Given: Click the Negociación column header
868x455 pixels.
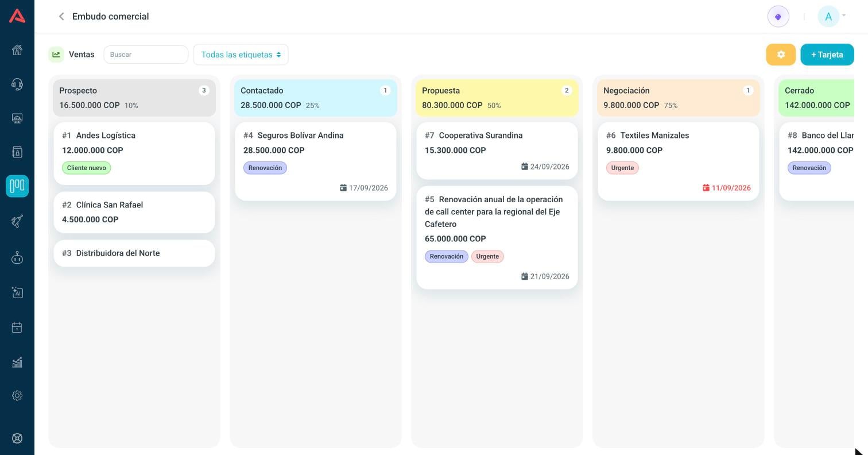Looking at the screenshot, I should coord(679,98).
